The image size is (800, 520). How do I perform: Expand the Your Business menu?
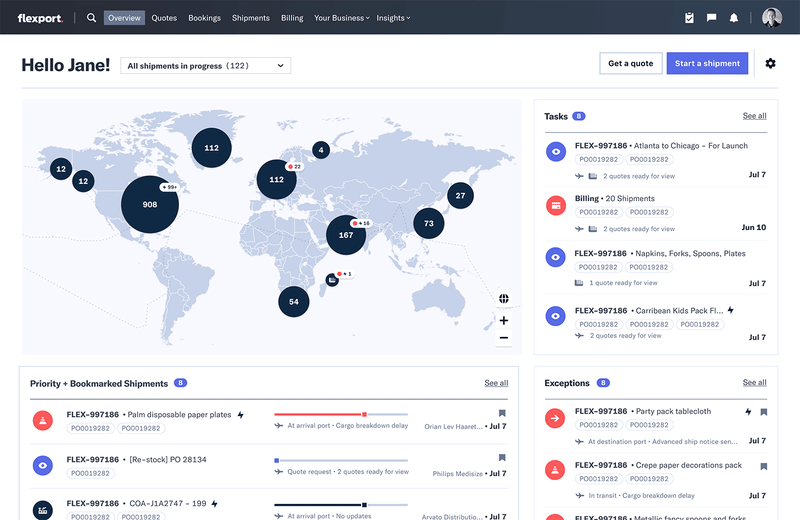tap(341, 18)
